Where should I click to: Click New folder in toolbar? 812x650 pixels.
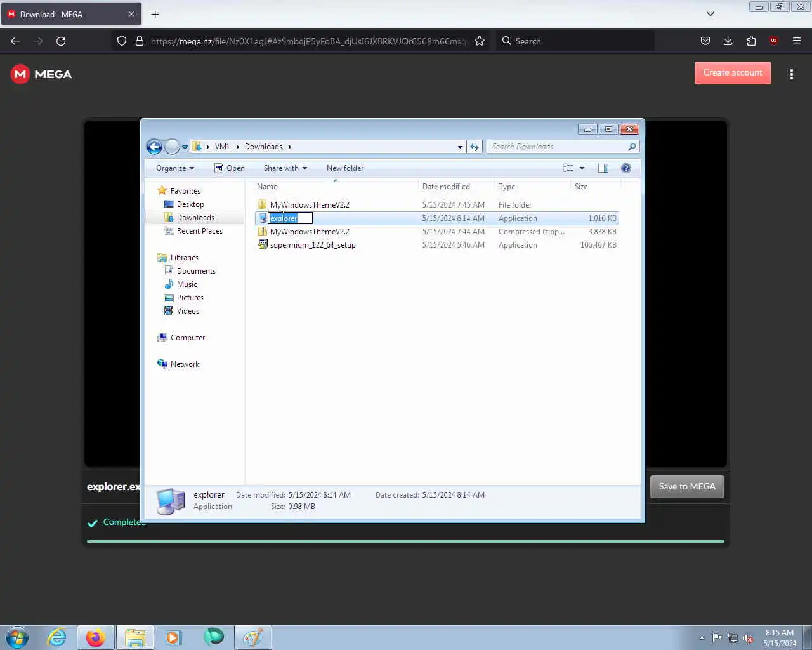coord(345,168)
